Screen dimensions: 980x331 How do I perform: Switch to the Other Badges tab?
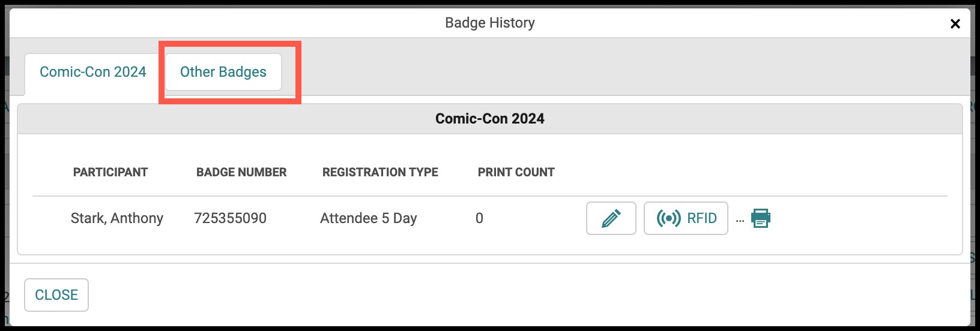(x=223, y=72)
